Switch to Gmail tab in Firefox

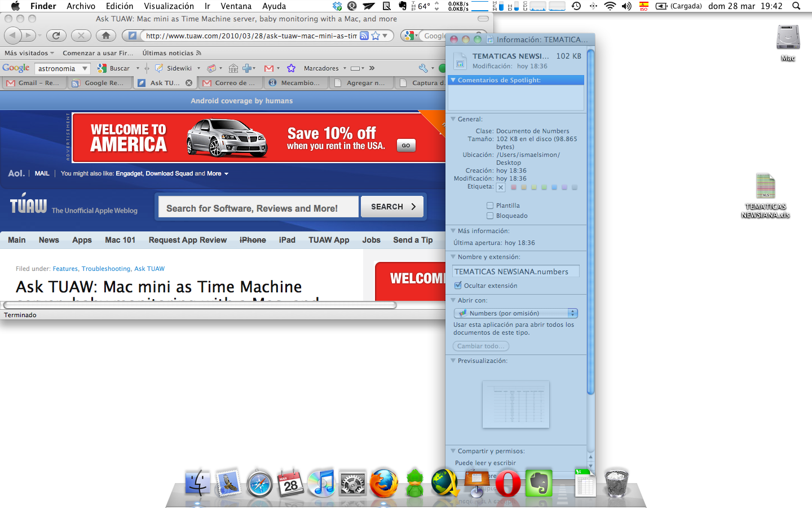34,83
